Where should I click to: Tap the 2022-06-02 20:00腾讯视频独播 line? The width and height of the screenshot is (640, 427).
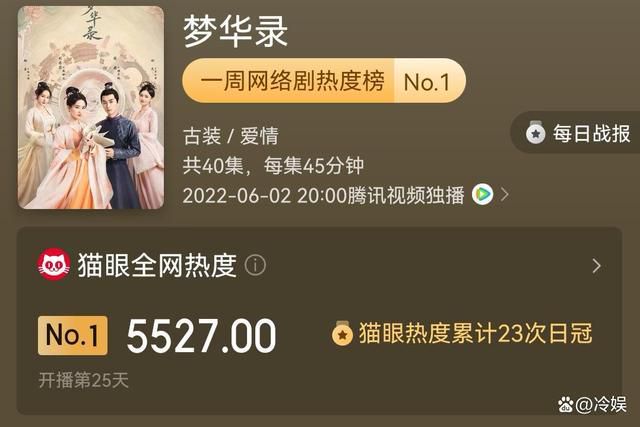(x=323, y=195)
